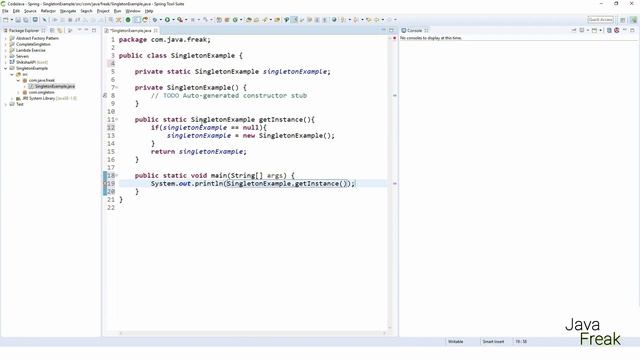
Task: Click the Run External Tools icon
Action: [180, 20]
